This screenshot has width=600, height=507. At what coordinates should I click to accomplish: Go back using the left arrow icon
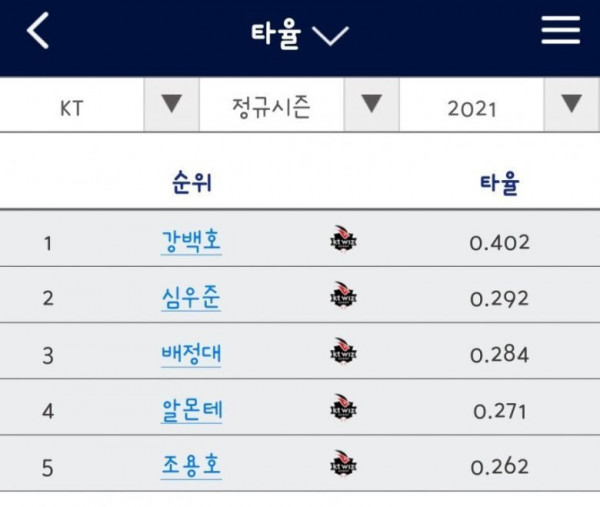pyautogui.click(x=38, y=30)
